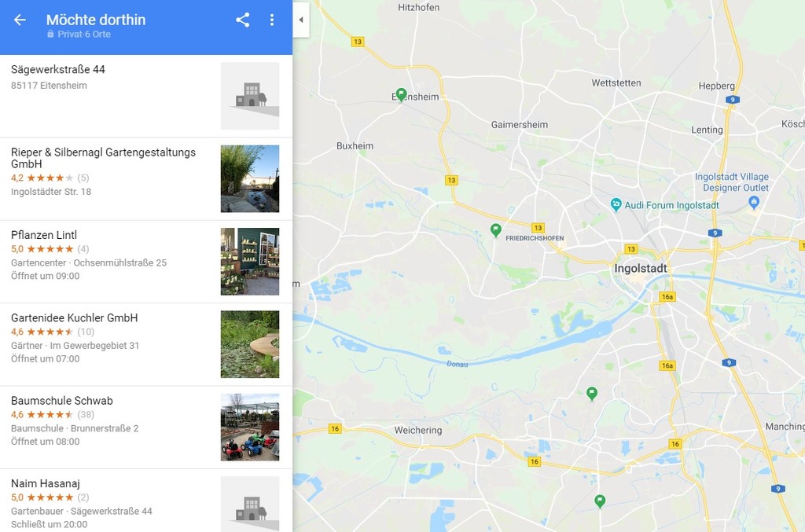Click the green saved marker south of the Donau
Screen dimensions: 805x532
click(591, 394)
